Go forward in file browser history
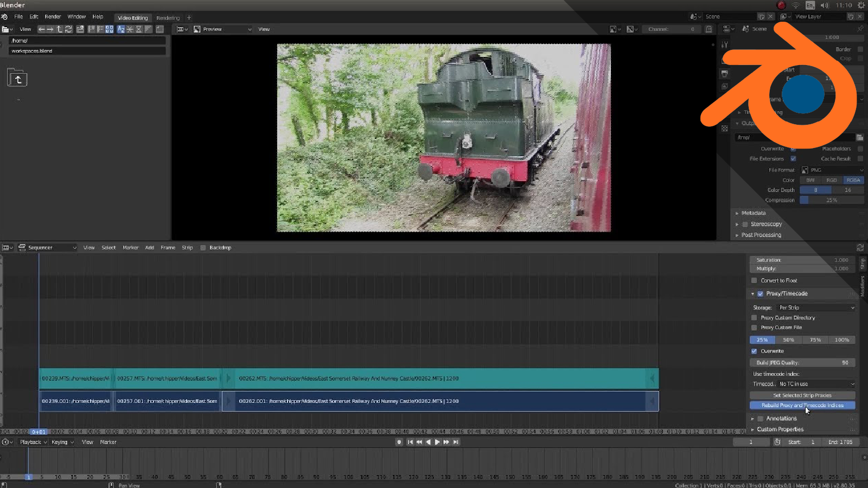 [x=50, y=29]
